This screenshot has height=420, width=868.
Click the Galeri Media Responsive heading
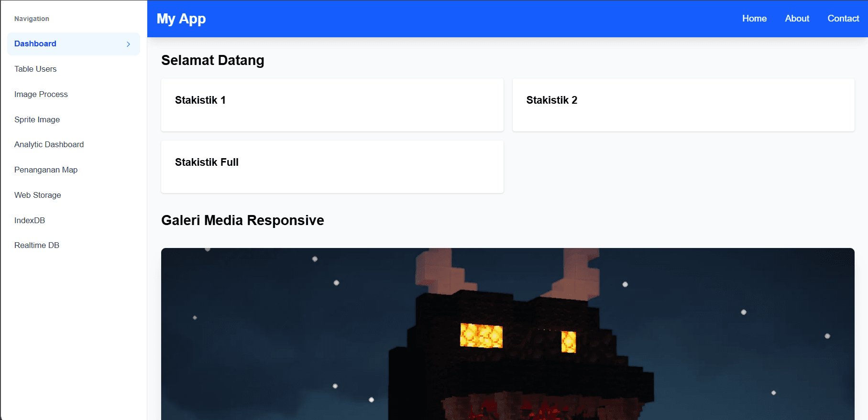click(242, 220)
